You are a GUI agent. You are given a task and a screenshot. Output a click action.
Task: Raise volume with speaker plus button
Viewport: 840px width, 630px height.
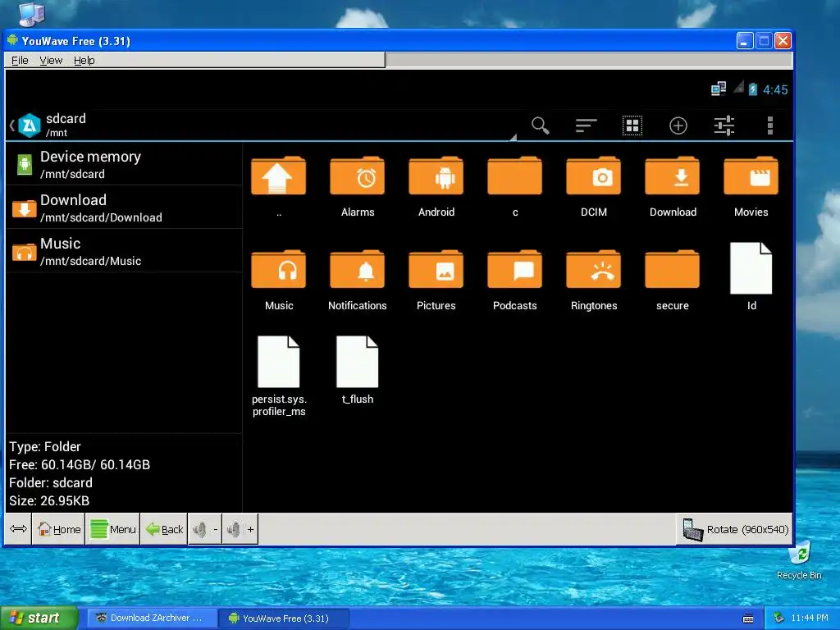pyautogui.click(x=240, y=529)
